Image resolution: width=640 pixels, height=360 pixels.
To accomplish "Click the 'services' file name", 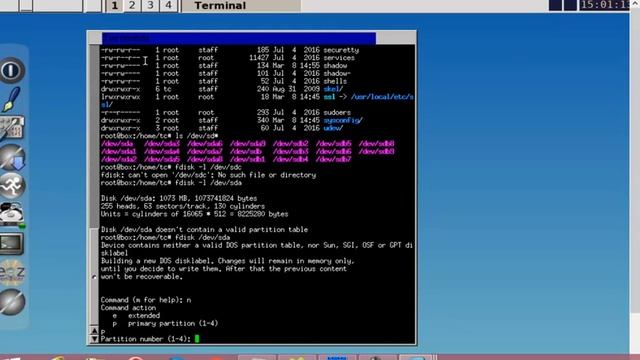I will click(x=339, y=58).
